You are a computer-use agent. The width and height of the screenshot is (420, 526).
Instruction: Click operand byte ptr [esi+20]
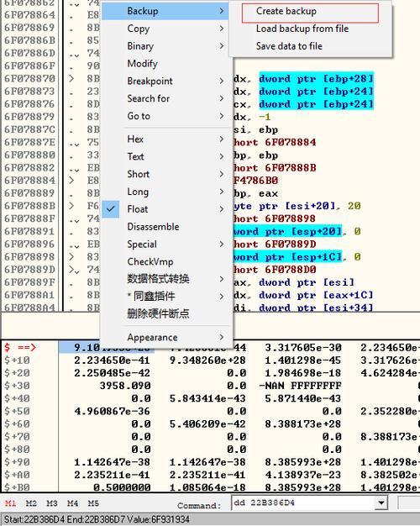(285, 206)
